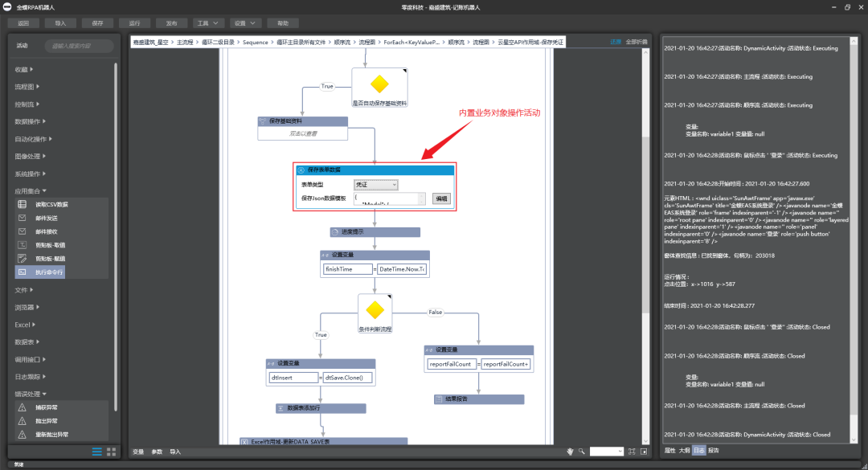
Task: Click the 编辑 button for Json template
Action: click(441, 198)
